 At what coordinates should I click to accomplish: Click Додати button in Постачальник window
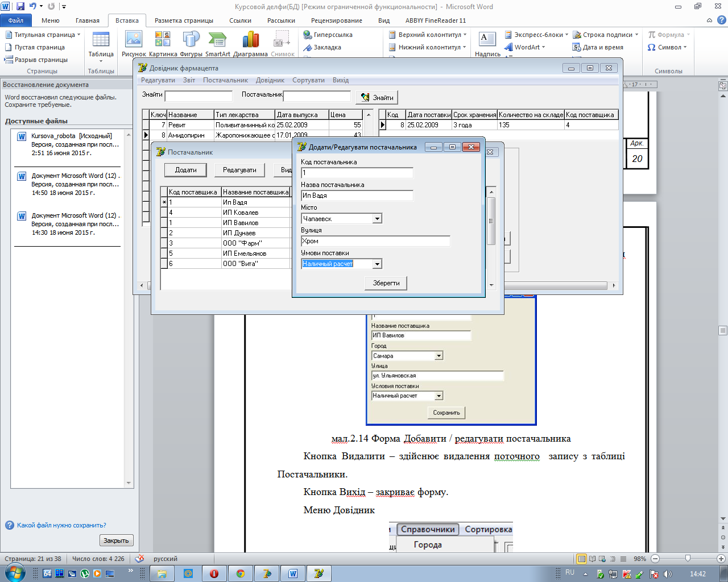click(x=185, y=170)
